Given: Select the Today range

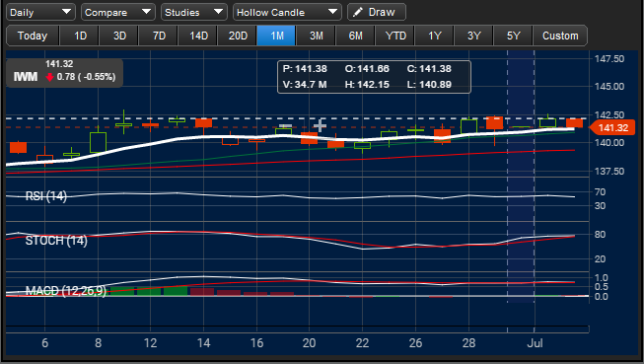Looking at the screenshot, I should [x=33, y=36].
